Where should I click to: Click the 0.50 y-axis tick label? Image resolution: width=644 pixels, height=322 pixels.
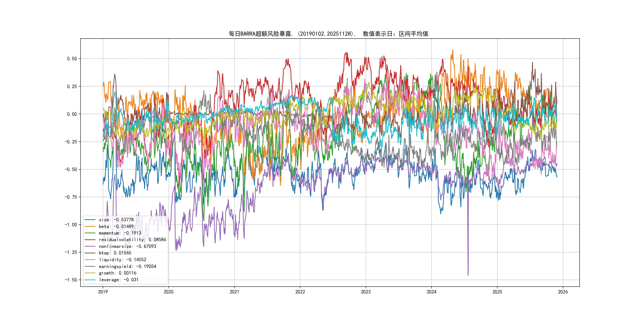tap(72, 59)
